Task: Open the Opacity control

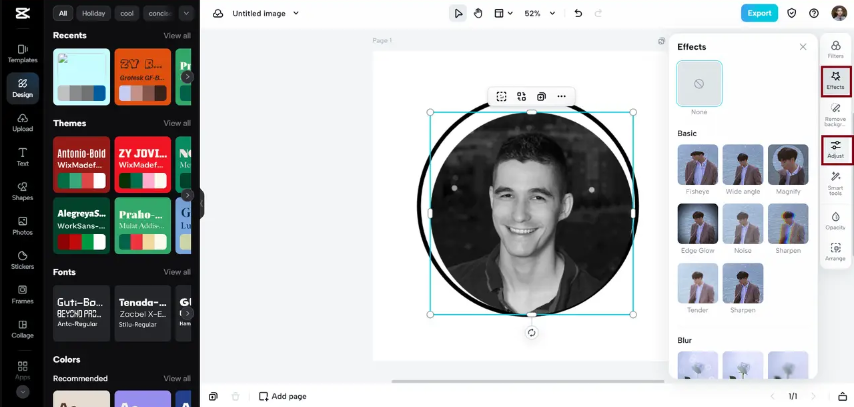Action: pyautogui.click(x=835, y=220)
